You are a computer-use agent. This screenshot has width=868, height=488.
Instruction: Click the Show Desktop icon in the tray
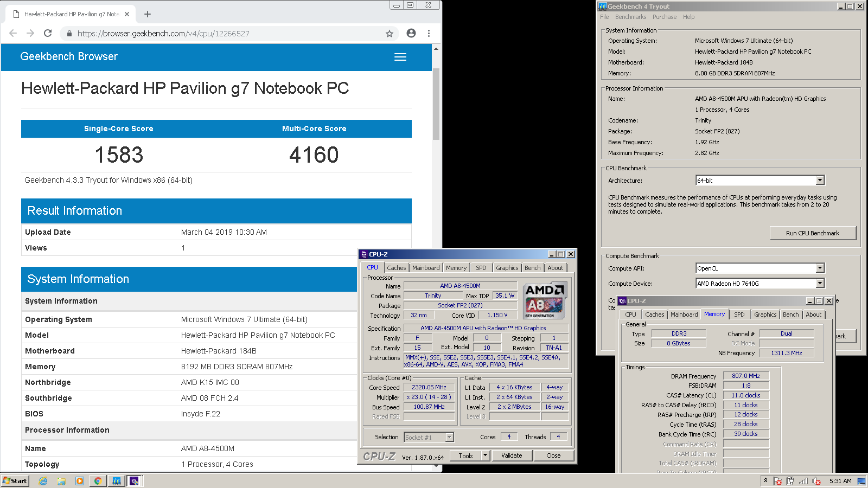point(861,481)
